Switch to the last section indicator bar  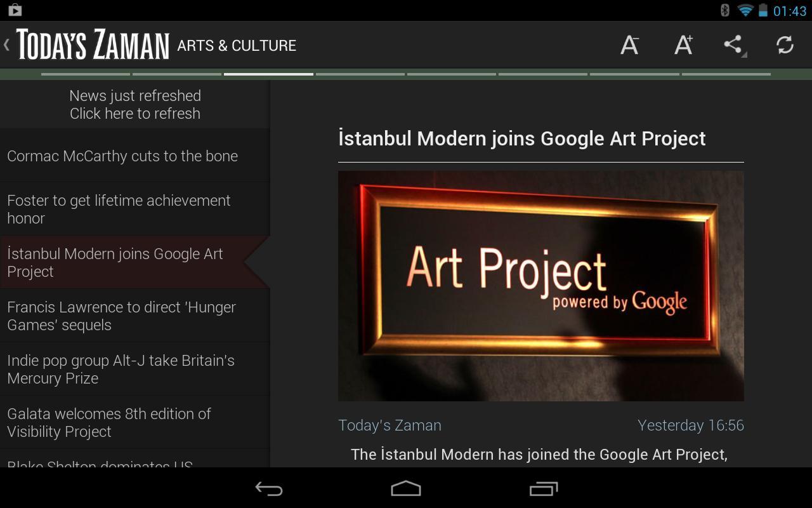coord(726,74)
